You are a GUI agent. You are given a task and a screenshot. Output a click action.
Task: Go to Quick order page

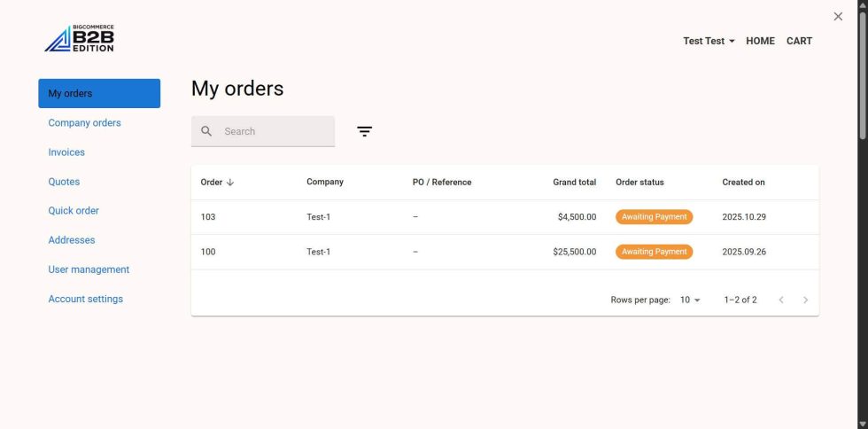(x=74, y=211)
